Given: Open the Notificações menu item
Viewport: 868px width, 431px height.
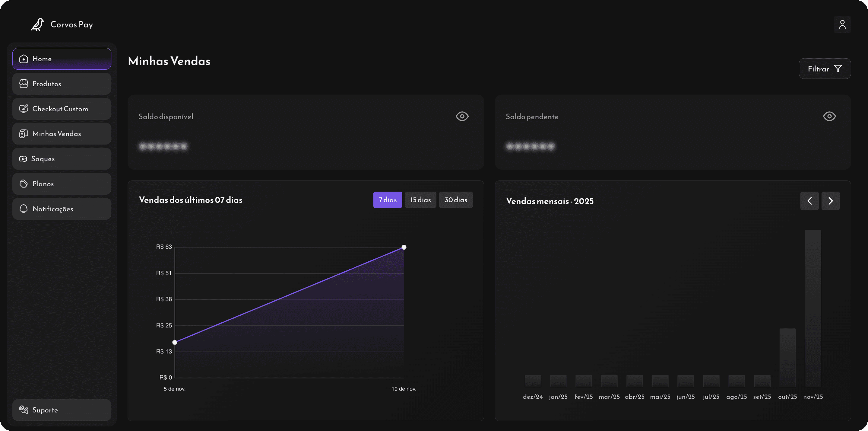Looking at the screenshot, I should [62, 209].
